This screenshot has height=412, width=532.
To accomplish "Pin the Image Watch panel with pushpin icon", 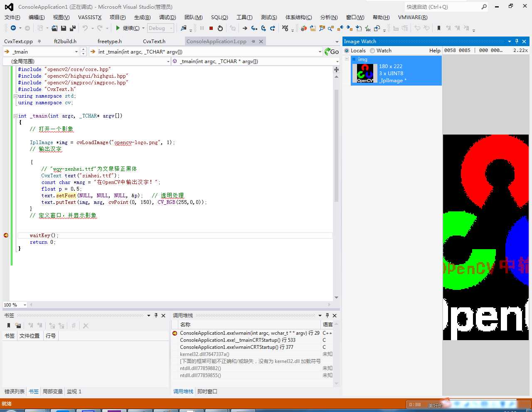I will 517,41.
